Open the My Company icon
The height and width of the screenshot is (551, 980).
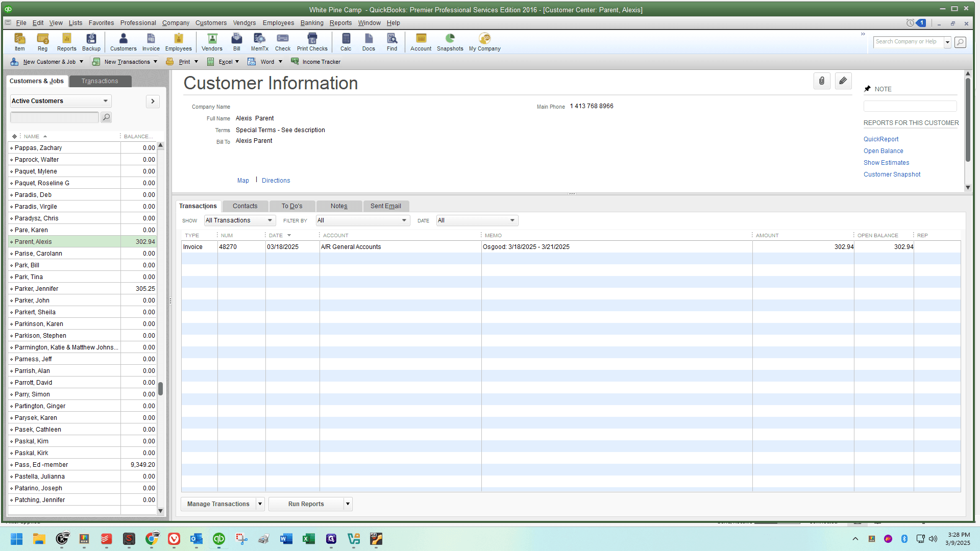(x=484, y=42)
